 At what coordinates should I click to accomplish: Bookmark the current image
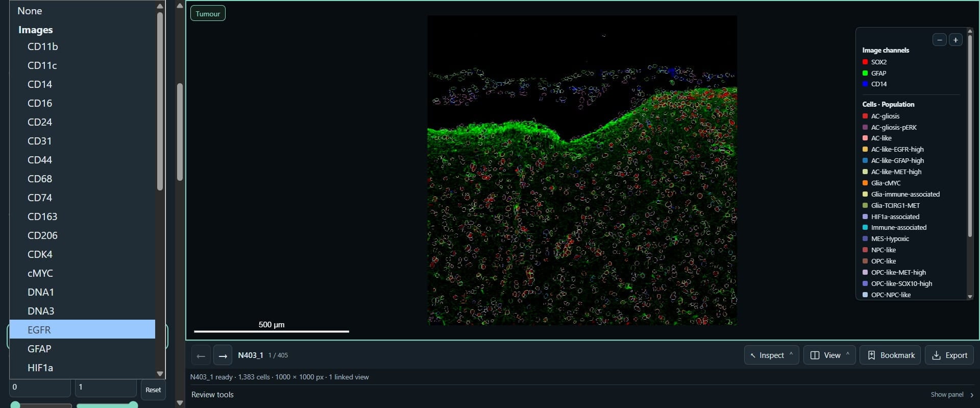[891, 355]
